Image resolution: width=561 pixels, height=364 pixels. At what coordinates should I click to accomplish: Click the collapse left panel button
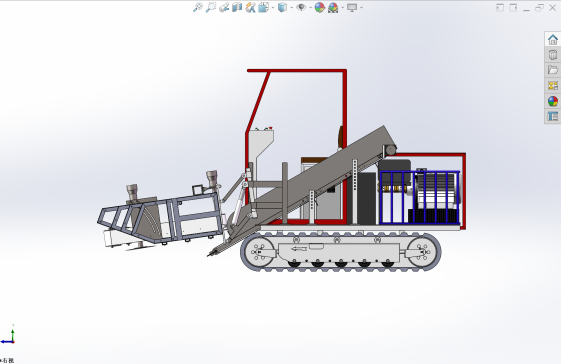pos(500,8)
